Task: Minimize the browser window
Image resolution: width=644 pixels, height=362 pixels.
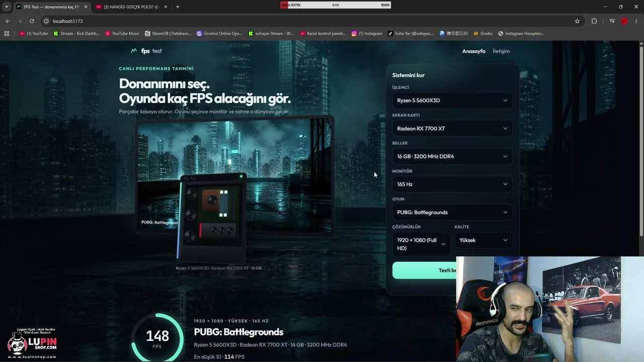Action: click(605, 7)
